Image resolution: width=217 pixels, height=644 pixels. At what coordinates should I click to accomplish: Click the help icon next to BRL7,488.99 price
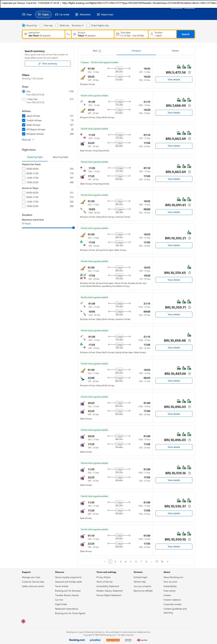tap(189, 106)
